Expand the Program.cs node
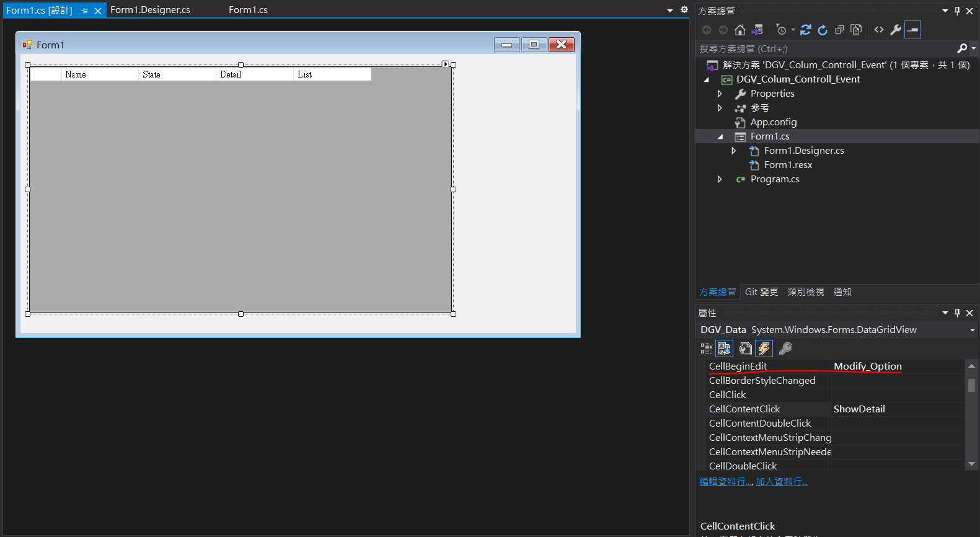980x537 pixels. (720, 179)
